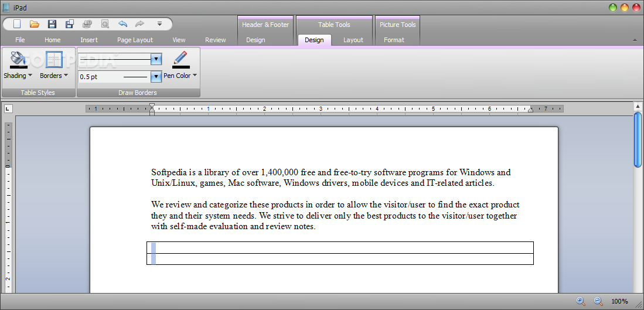
Task: Switch to the Insert tab
Action: click(89, 40)
